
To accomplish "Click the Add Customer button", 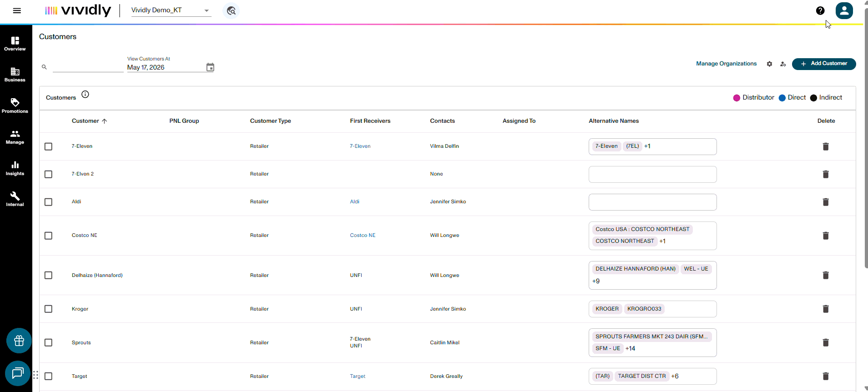I will [824, 64].
